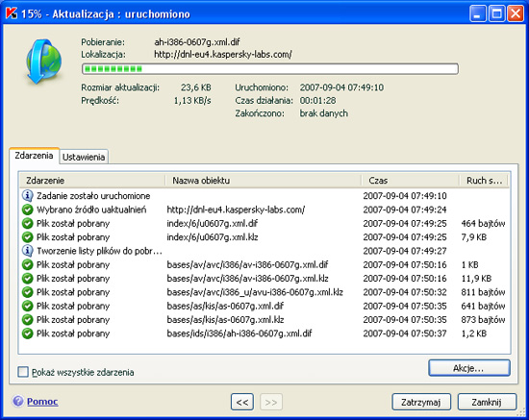Click the '1 KB' traffic value
Viewport: 529px width, 420px height.
[x=470, y=264]
